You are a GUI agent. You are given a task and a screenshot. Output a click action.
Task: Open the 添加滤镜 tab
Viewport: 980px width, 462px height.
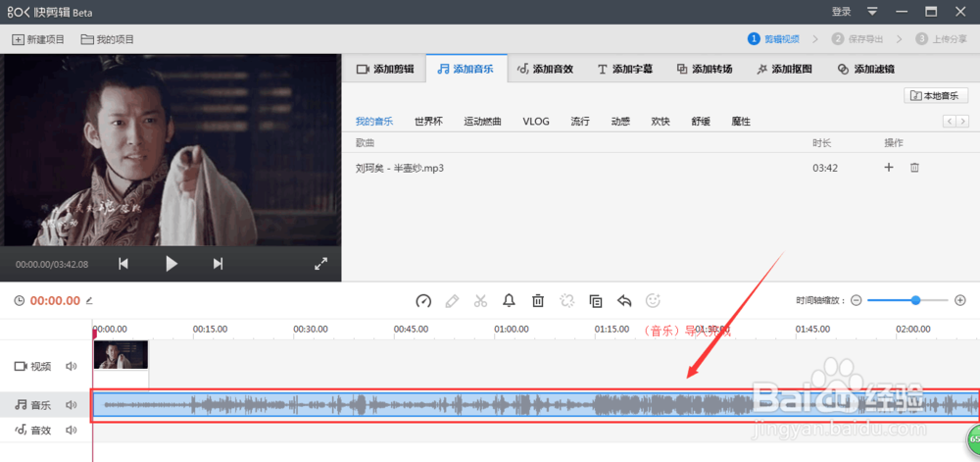(x=865, y=69)
